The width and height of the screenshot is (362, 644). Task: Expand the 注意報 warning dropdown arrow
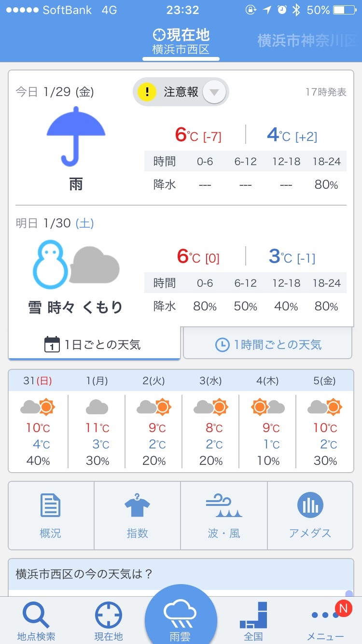(214, 92)
